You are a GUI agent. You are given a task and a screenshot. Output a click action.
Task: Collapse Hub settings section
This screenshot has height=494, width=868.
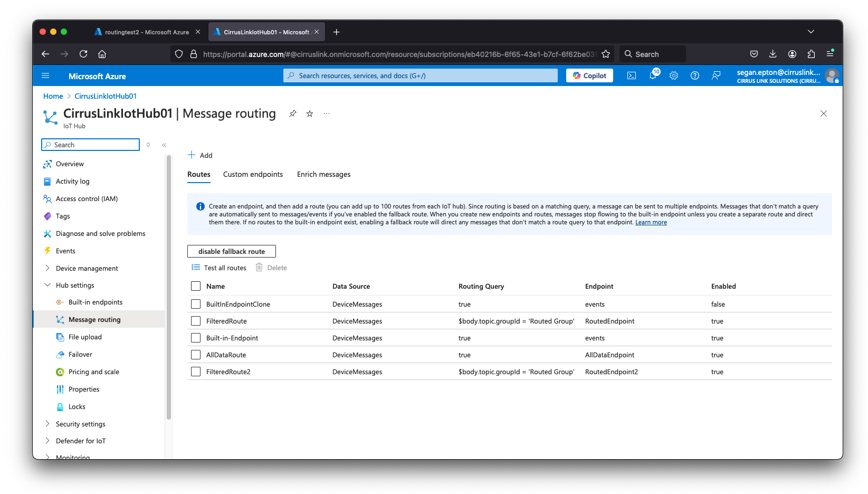47,285
